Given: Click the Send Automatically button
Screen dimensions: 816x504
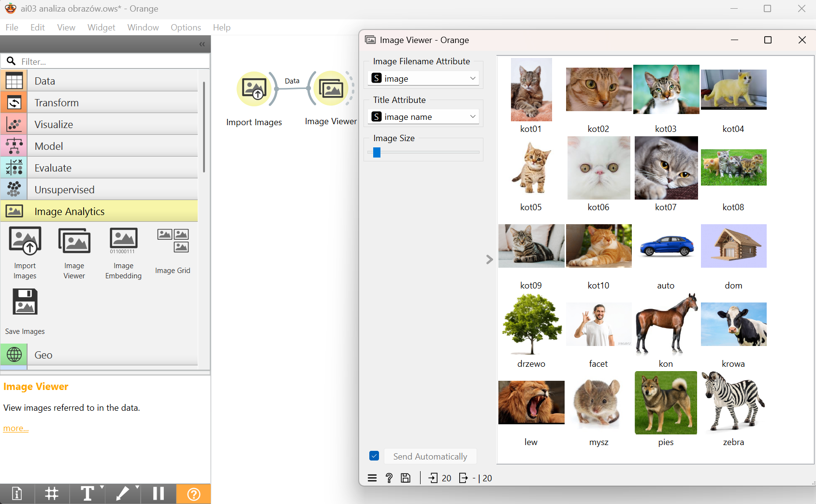Looking at the screenshot, I should [x=430, y=456].
